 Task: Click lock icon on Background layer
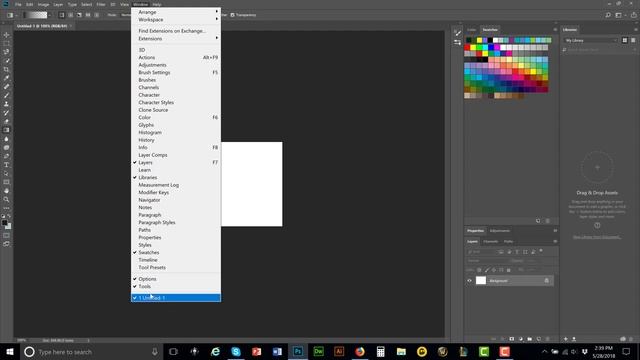pyautogui.click(x=547, y=280)
